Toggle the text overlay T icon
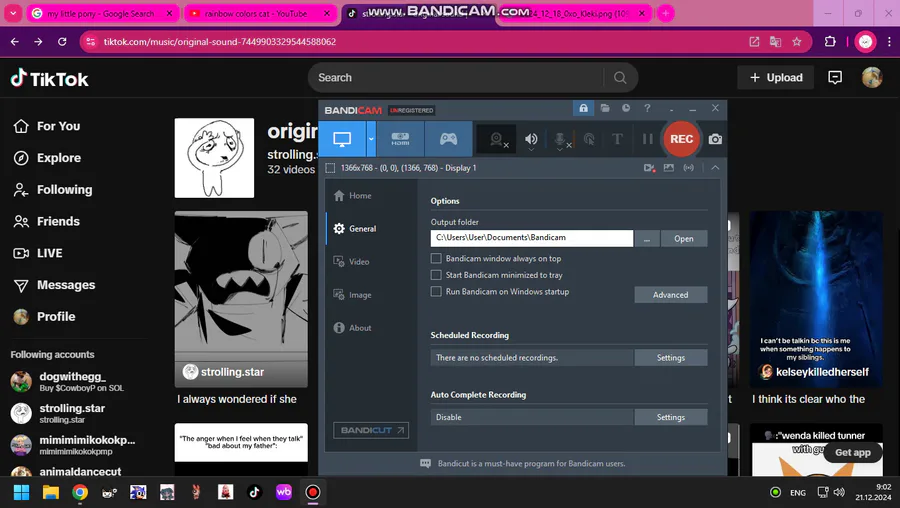The image size is (900, 508). click(617, 139)
